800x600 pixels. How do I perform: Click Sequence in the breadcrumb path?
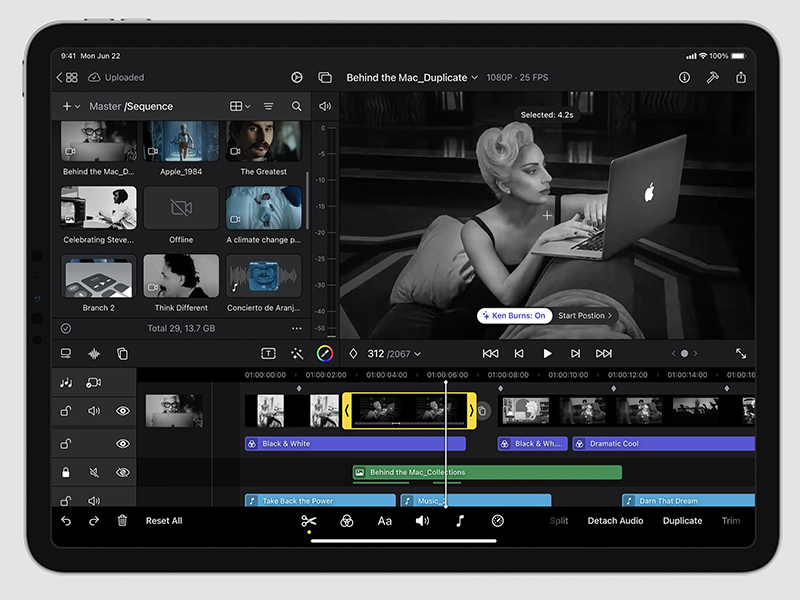click(149, 106)
